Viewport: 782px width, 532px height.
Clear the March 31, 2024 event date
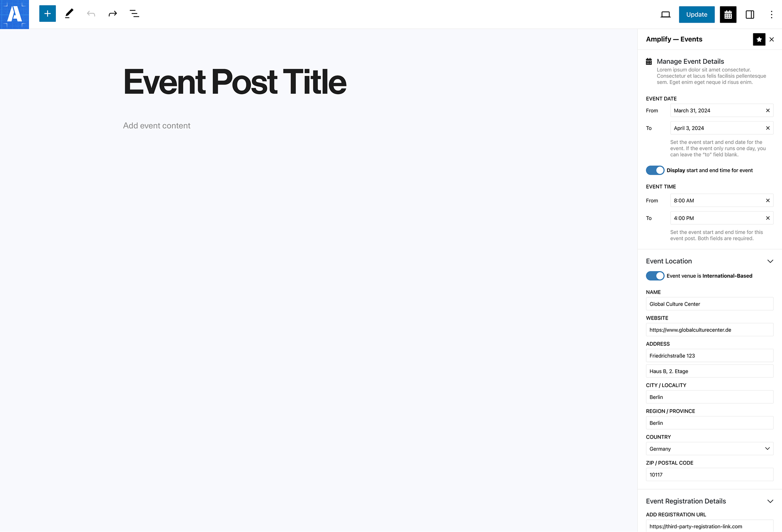pos(768,110)
